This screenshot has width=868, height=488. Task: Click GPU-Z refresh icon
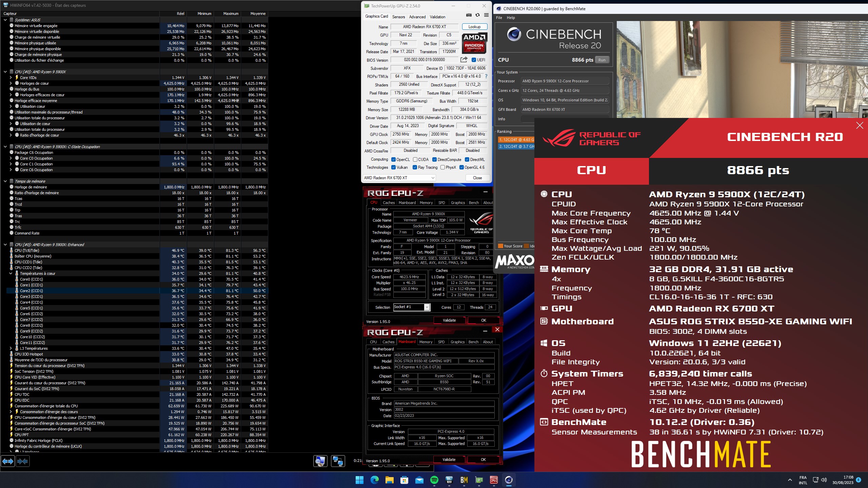click(477, 15)
